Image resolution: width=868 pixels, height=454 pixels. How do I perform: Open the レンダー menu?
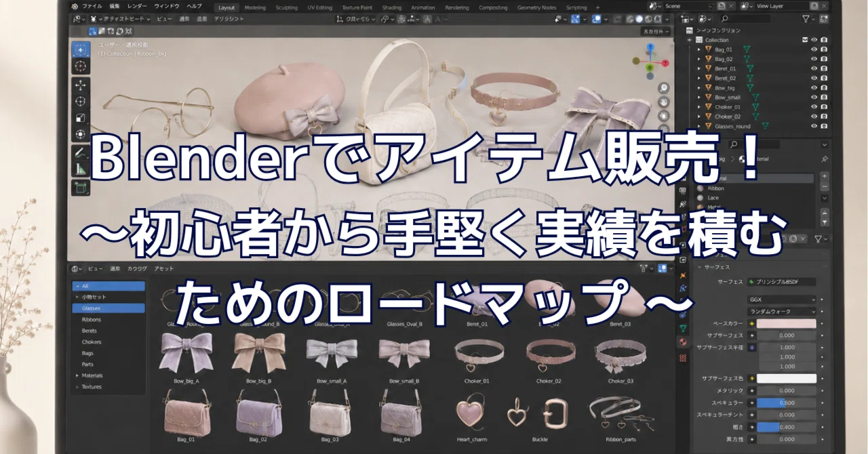click(136, 7)
